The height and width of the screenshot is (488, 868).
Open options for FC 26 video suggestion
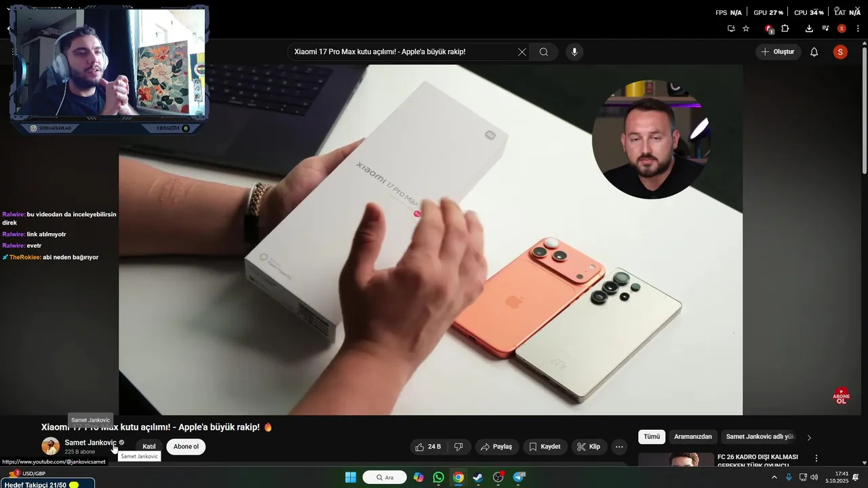pos(816,458)
